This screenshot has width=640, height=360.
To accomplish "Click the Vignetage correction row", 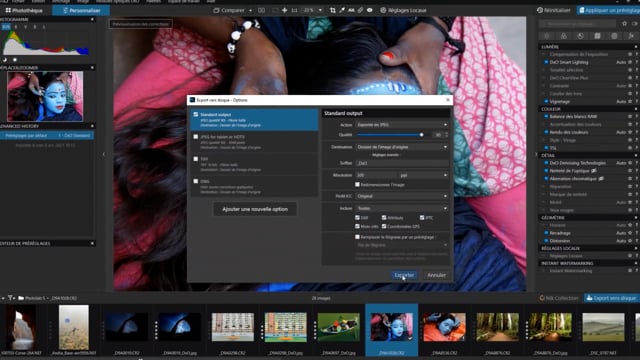I will [x=588, y=101].
